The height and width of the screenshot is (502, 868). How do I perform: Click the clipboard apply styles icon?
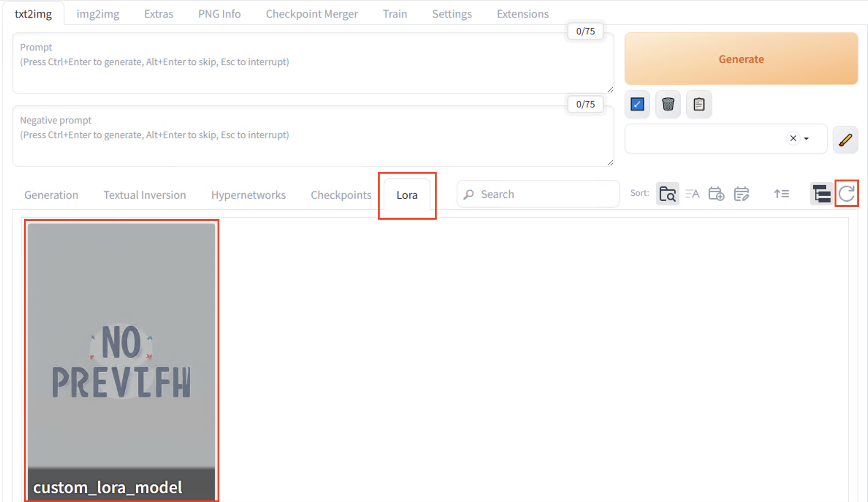click(x=698, y=104)
